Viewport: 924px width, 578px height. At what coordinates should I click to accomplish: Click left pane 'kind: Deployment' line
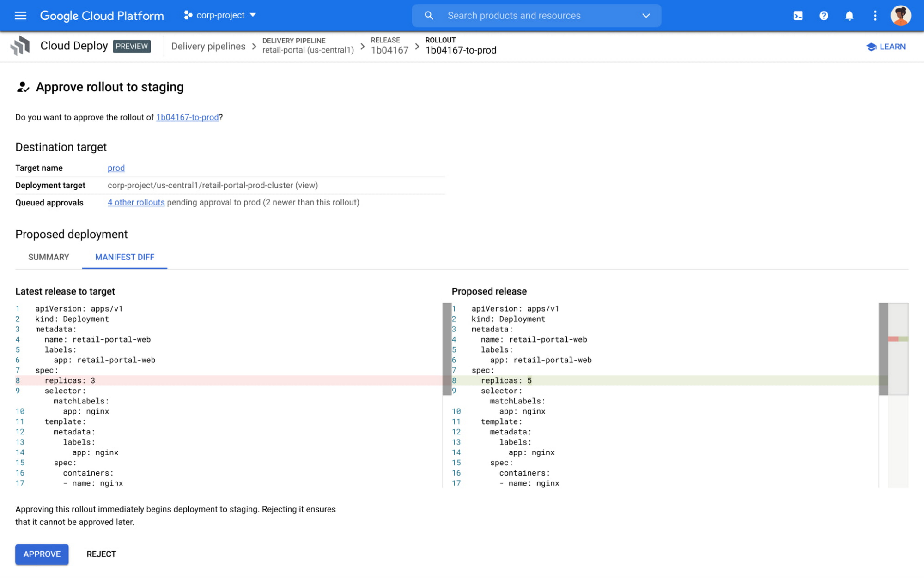[72, 319]
